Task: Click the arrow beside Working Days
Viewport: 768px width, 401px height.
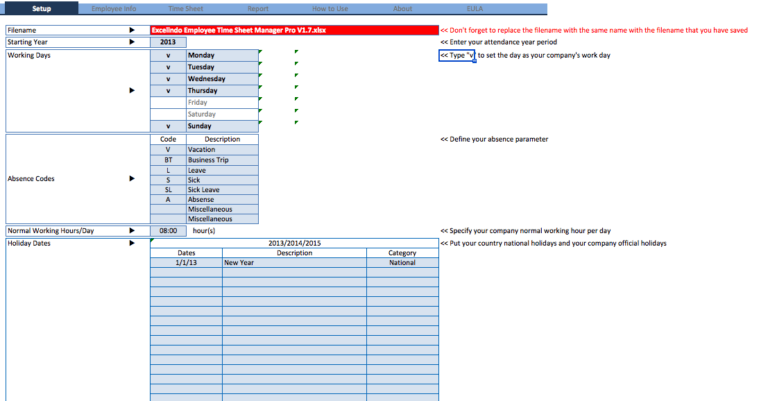Action: click(x=132, y=90)
